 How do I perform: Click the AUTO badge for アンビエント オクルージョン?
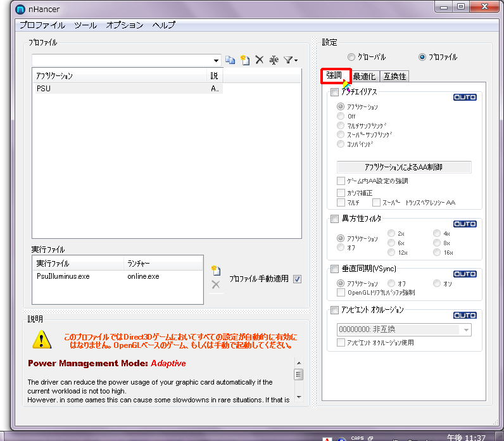465,316
